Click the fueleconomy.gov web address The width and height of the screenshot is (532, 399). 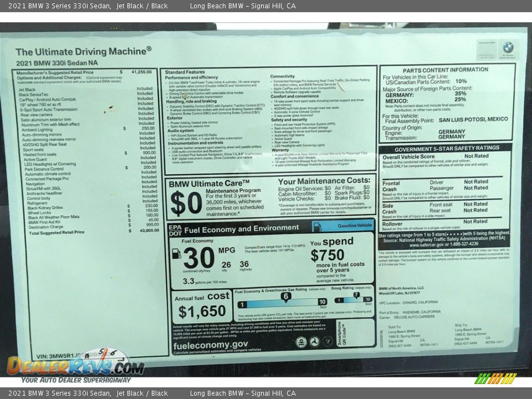[x=211, y=345]
